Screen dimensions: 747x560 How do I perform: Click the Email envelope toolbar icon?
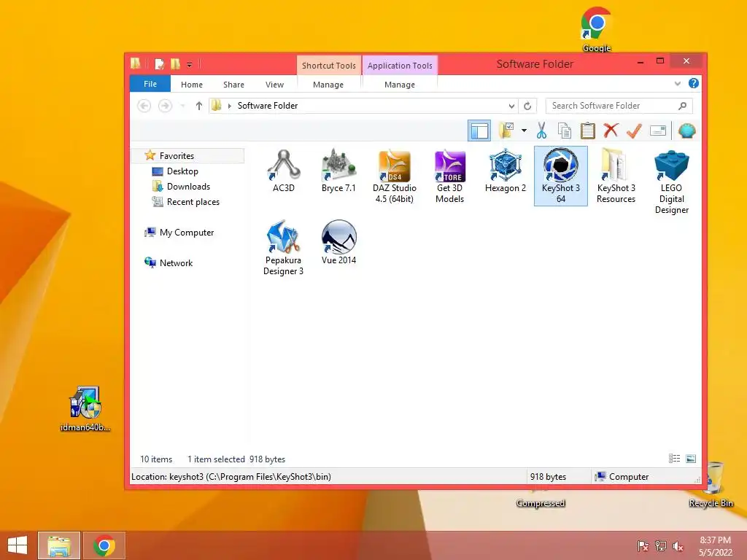658,131
